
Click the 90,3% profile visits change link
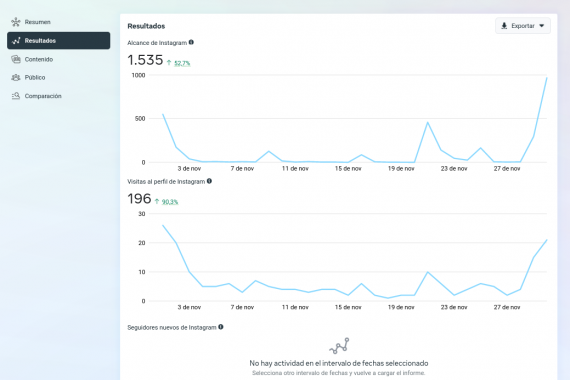click(x=170, y=202)
